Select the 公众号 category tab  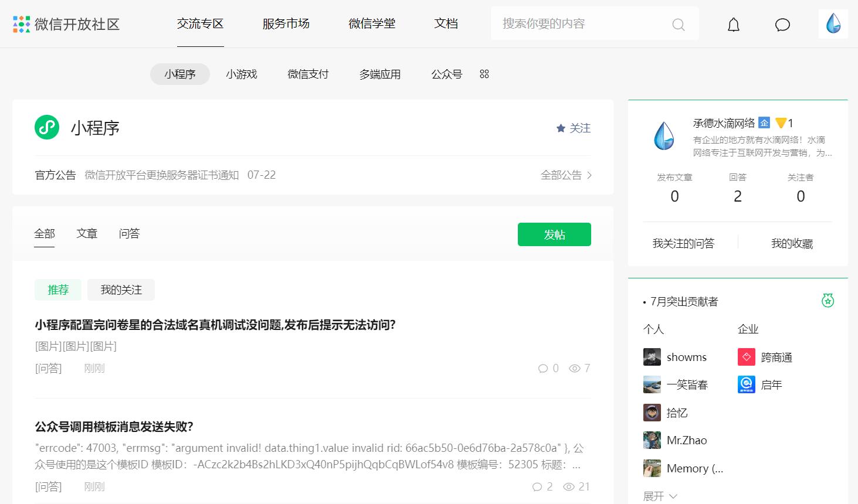tap(447, 74)
